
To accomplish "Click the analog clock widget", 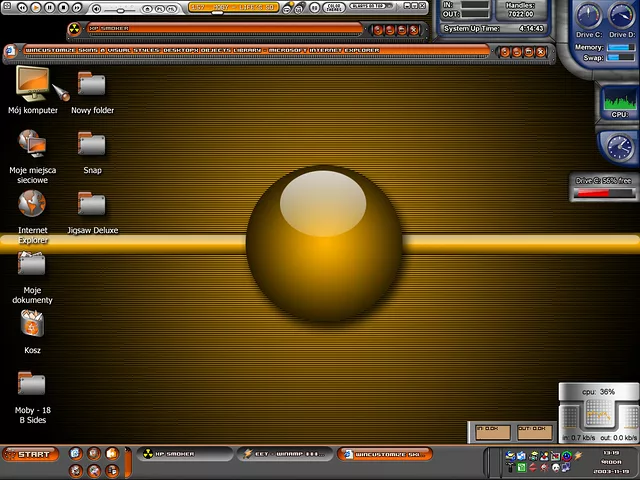I will 619,147.
